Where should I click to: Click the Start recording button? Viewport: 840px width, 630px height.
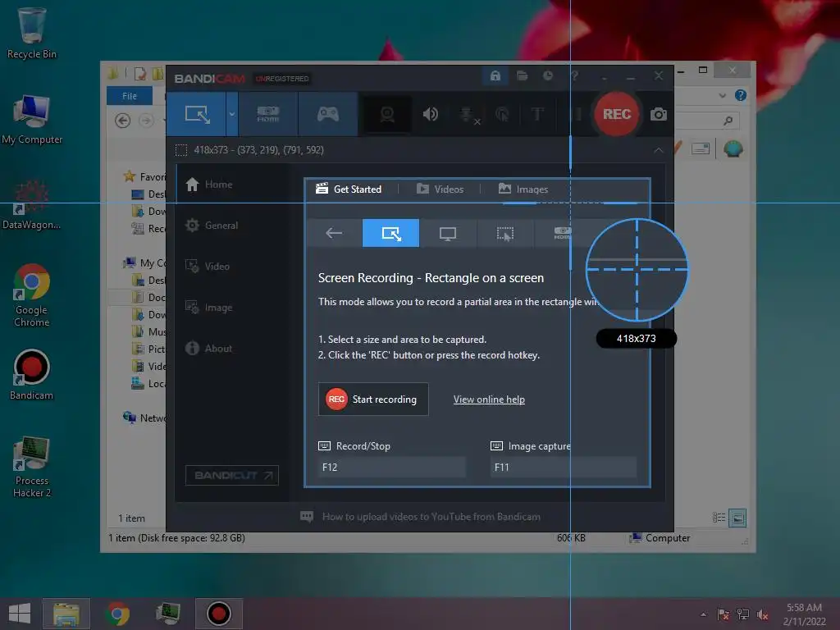(x=373, y=399)
